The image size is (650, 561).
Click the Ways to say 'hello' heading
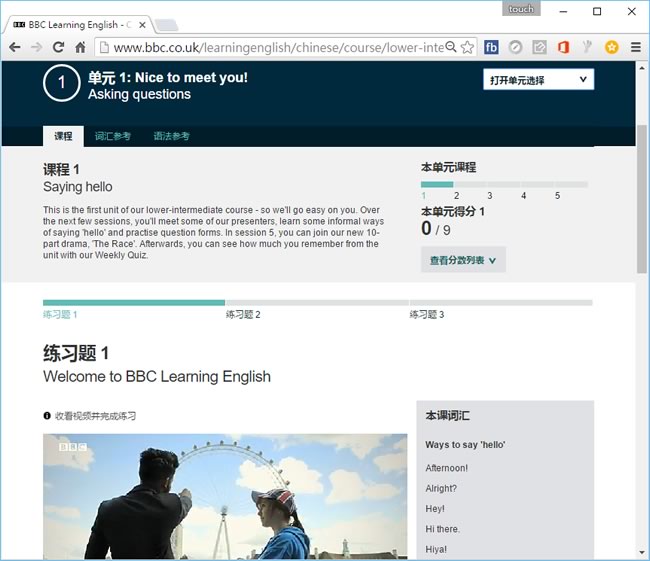465,444
